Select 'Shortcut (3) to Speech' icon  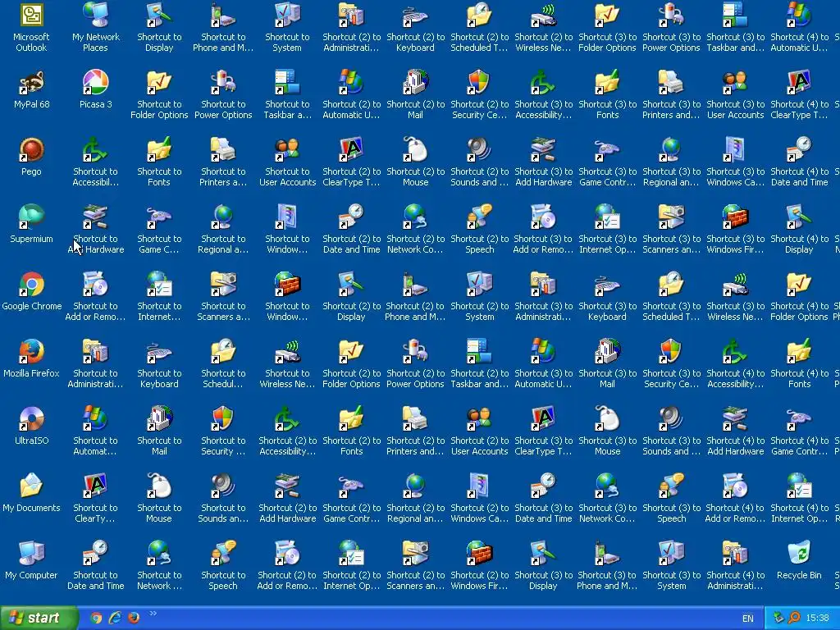671,498
